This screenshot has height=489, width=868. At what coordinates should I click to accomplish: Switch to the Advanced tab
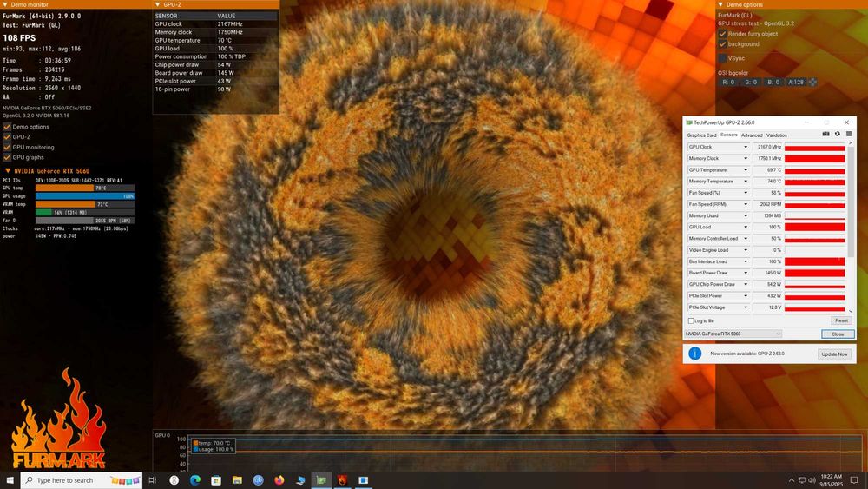click(x=752, y=135)
